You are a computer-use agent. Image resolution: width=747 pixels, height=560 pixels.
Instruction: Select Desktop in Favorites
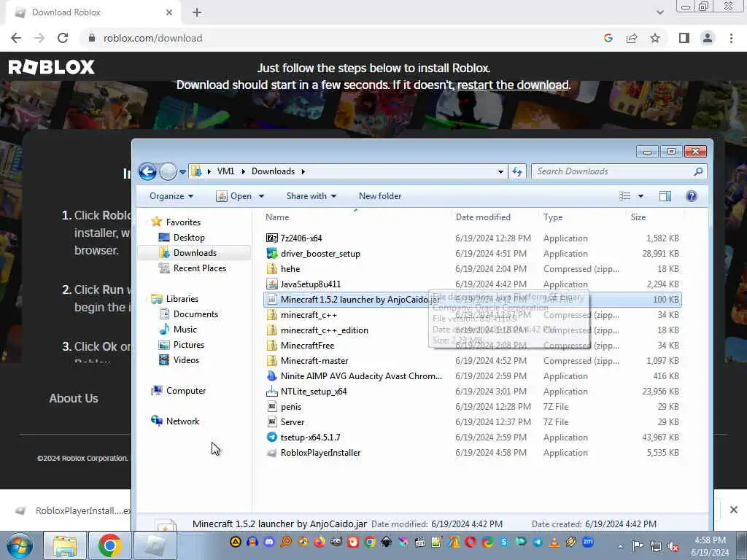coord(189,238)
